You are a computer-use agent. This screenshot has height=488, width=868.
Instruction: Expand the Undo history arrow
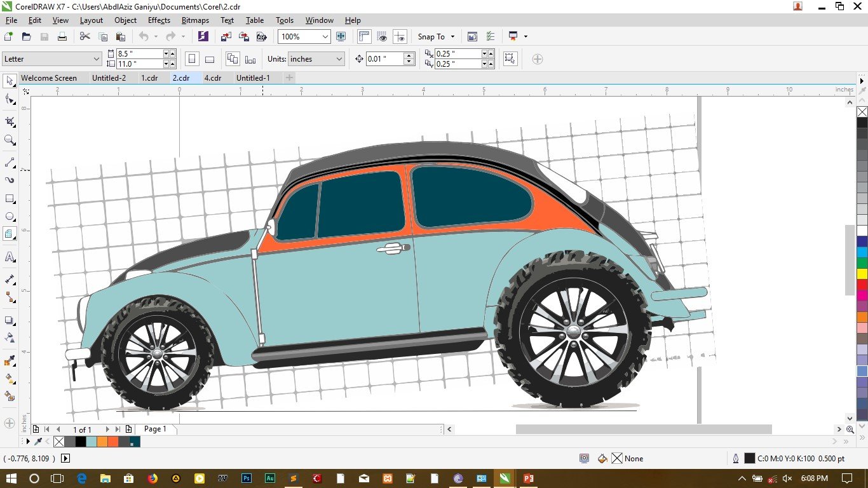(156, 37)
